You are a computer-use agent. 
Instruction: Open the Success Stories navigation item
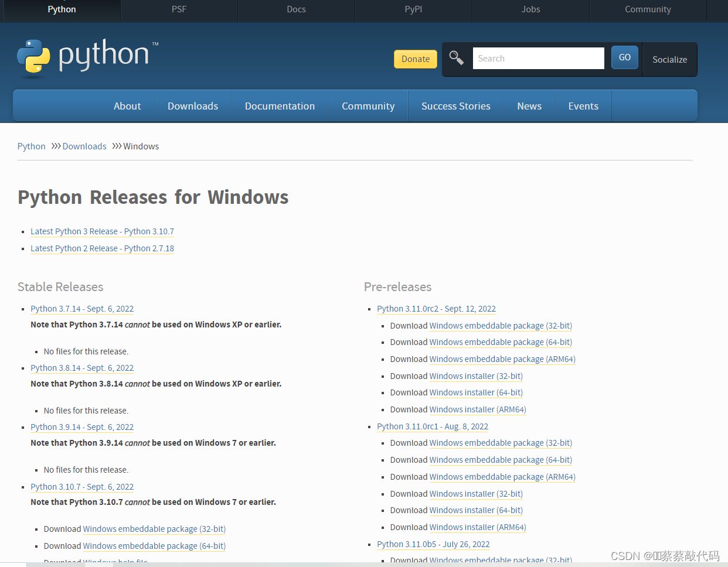(x=455, y=106)
